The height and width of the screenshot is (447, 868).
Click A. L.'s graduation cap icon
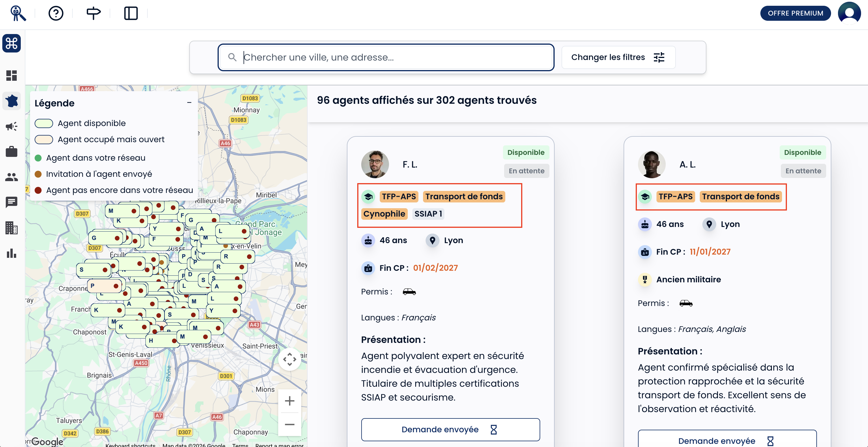click(645, 196)
